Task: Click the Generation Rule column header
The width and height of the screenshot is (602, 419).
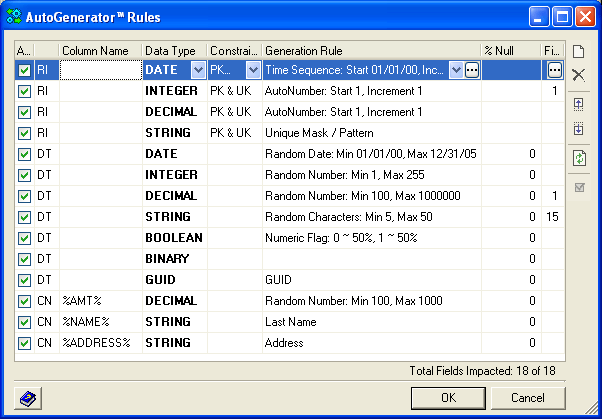Action: 370,50
